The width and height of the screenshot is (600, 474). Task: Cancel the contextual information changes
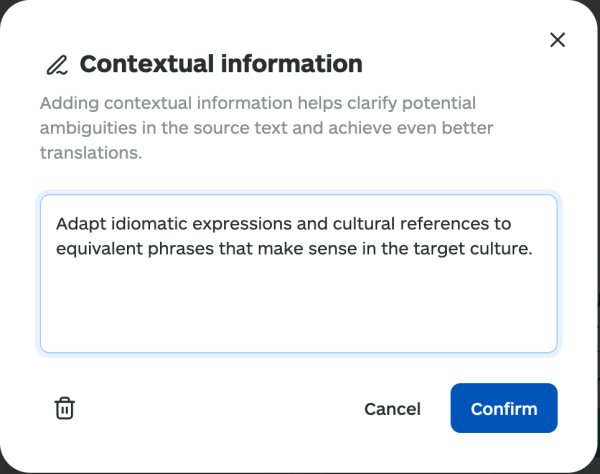click(392, 409)
